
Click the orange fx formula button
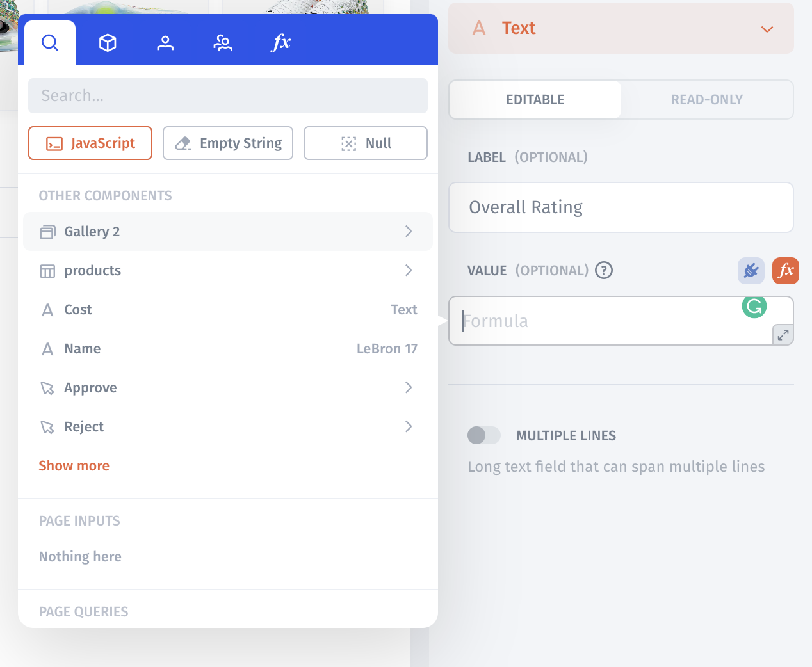point(785,271)
